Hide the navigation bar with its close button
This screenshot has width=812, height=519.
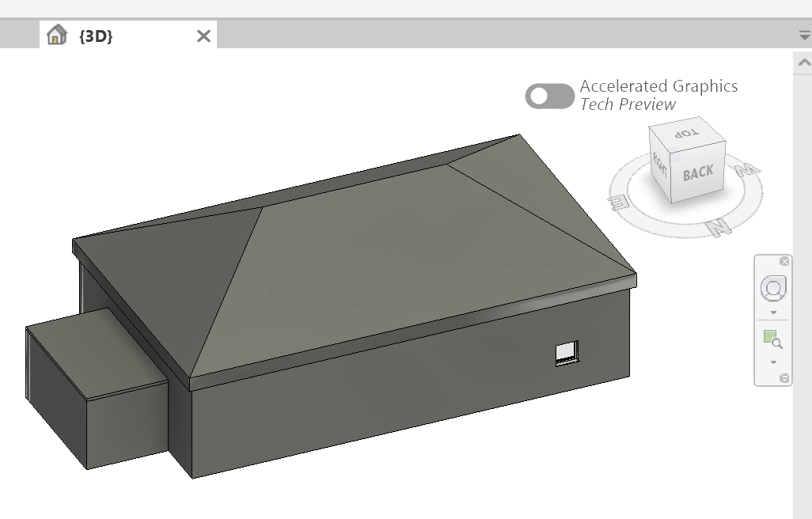pos(784,262)
